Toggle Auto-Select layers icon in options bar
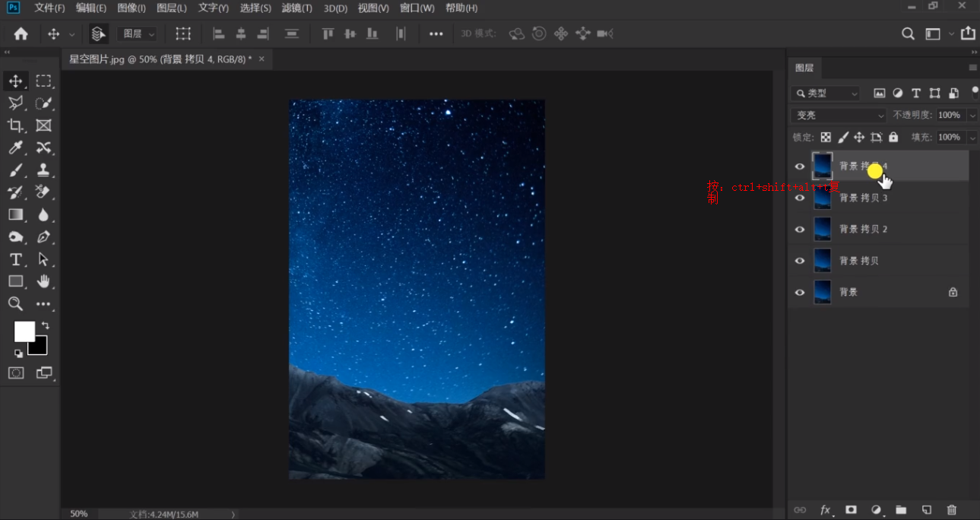 click(x=98, y=33)
